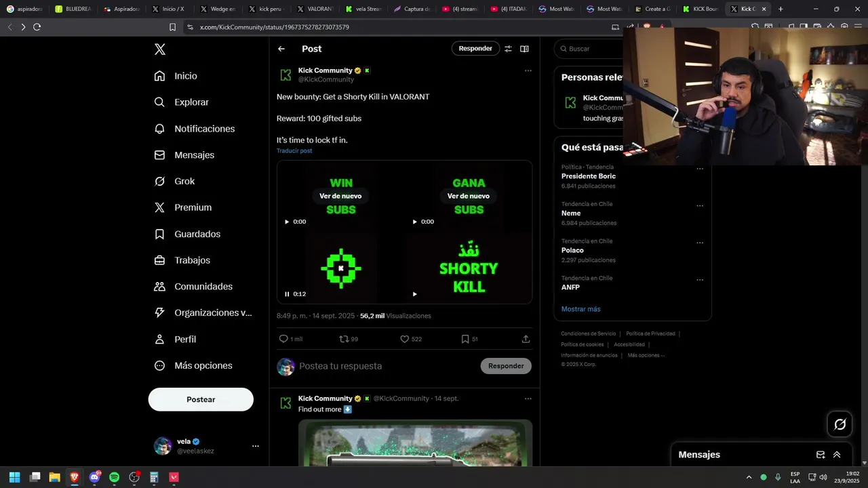This screenshot has height=488, width=868.
Task: Switch to the VALORANT browser tab
Action: pos(316,9)
